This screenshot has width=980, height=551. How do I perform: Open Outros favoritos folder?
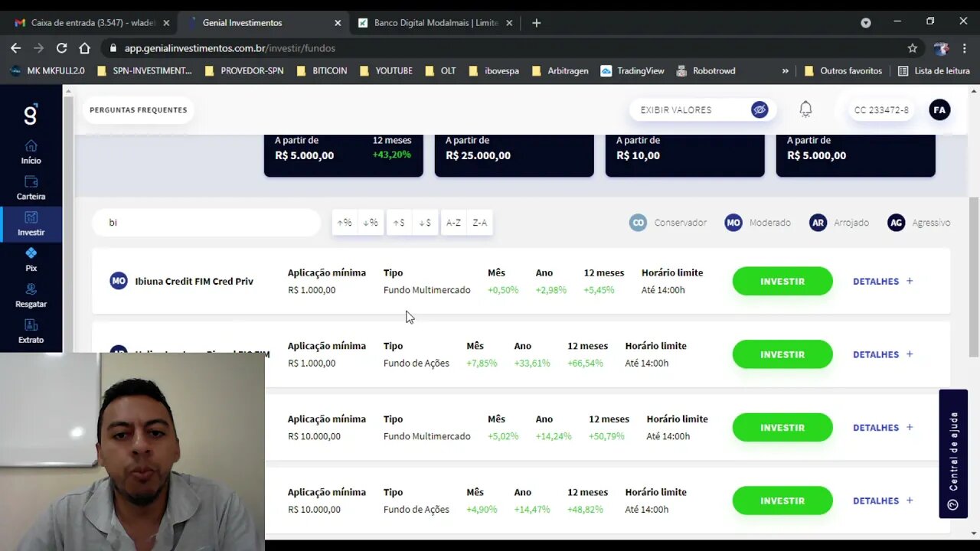pyautogui.click(x=843, y=70)
